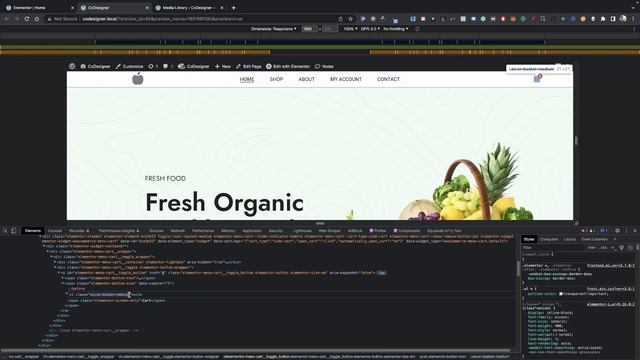Screen dimensions: 640x360
Task: Open a new browser tab with plus
Action: point(233,7)
